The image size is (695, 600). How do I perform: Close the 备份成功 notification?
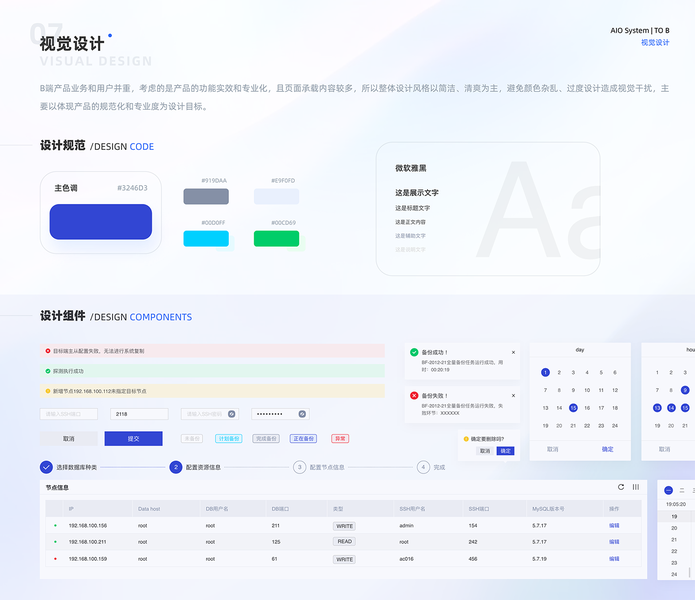[513, 353]
